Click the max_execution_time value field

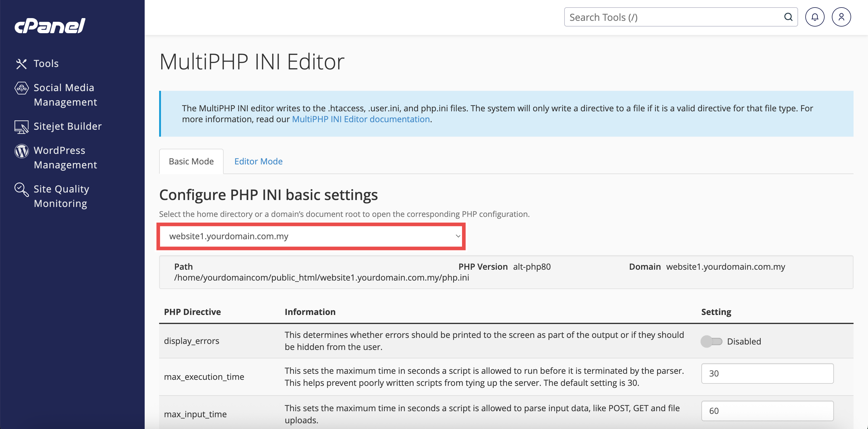pyautogui.click(x=767, y=373)
